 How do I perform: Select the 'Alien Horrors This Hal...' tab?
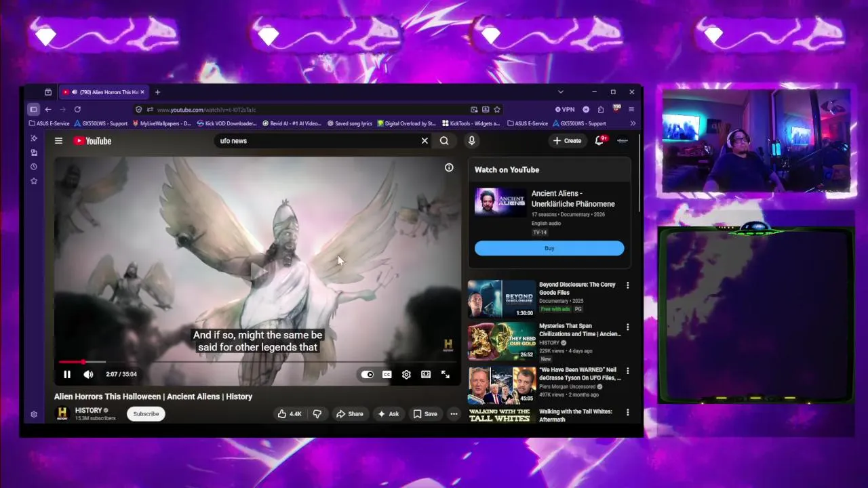103,92
